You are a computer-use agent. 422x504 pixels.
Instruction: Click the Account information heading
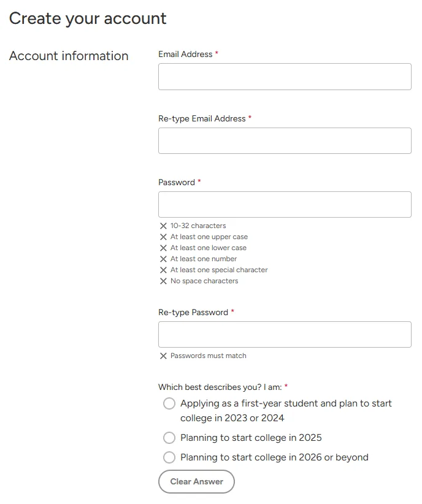(x=69, y=56)
